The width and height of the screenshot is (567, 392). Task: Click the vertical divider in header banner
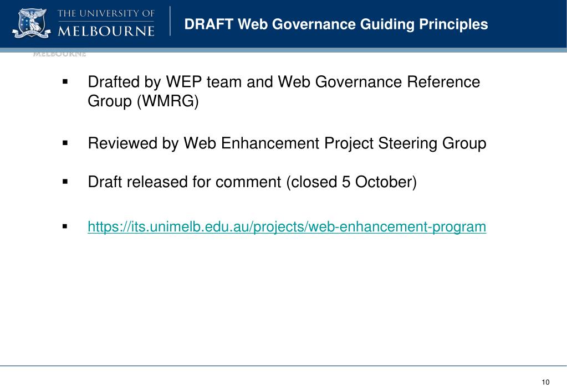[x=170, y=21]
